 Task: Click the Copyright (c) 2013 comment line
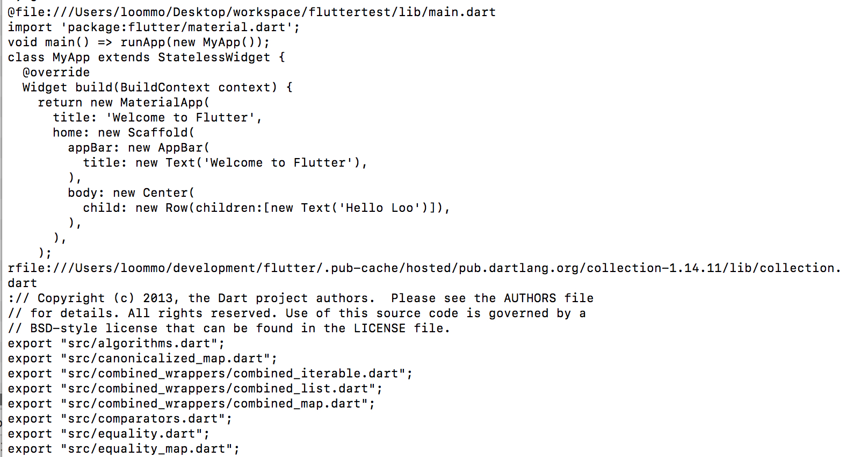(x=300, y=298)
